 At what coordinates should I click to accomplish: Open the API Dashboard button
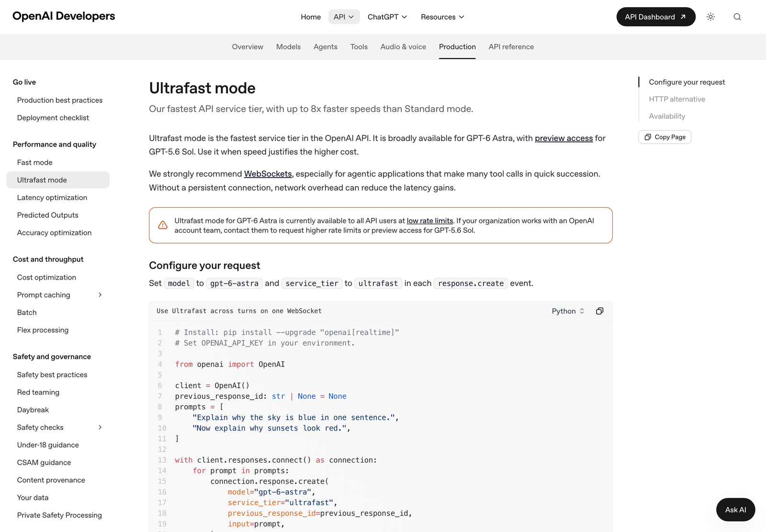click(x=656, y=17)
